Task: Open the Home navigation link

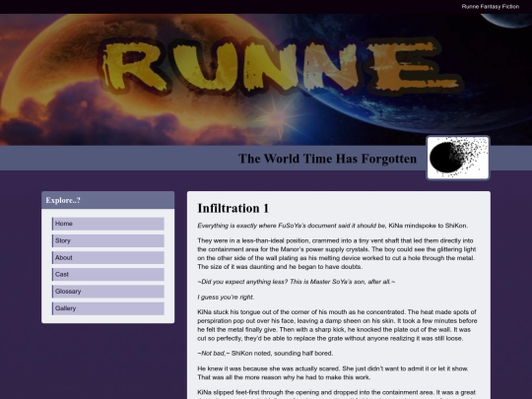Action: coord(108,224)
